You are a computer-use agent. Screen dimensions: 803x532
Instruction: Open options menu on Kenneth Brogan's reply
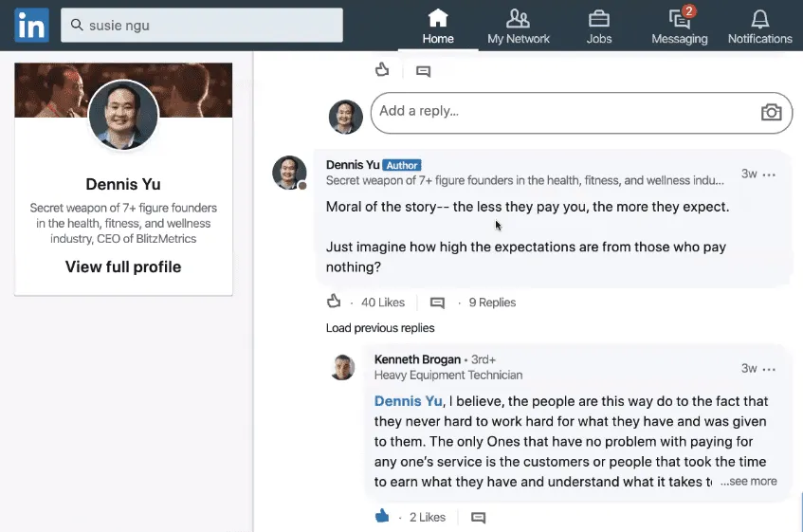(x=769, y=369)
